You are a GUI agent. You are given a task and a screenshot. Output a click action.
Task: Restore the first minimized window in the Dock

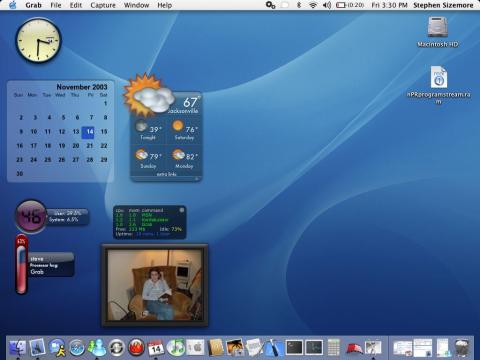402,348
